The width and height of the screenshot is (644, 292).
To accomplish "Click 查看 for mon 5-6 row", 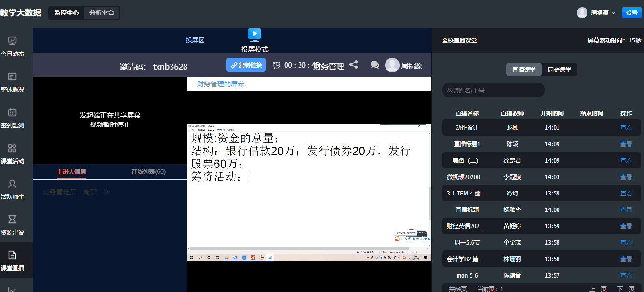I will click(x=626, y=276).
